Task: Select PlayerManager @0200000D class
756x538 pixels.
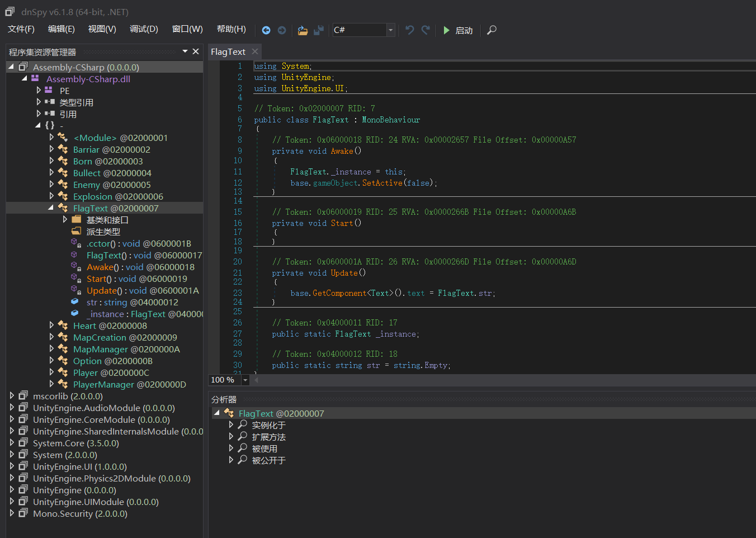Action: click(130, 384)
